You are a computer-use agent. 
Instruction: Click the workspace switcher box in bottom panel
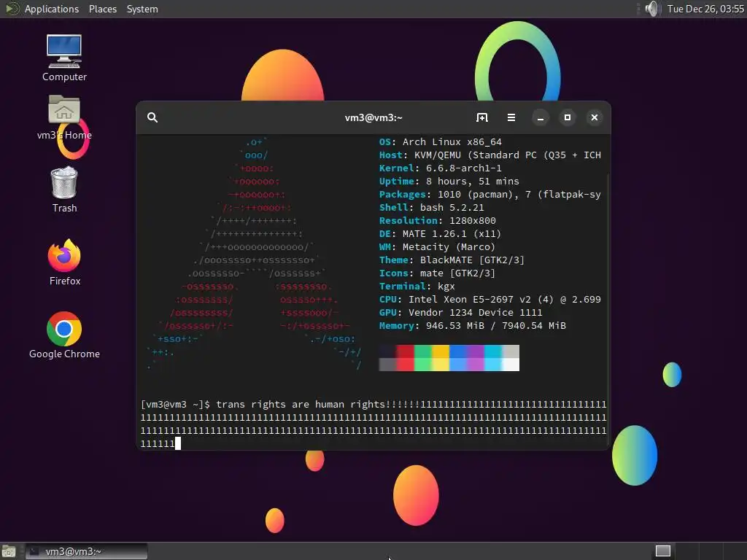tap(662, 551)
